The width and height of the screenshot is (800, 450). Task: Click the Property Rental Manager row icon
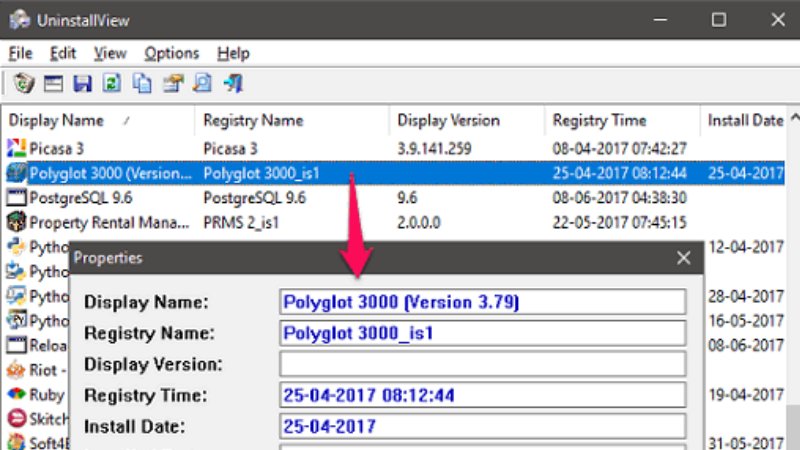click(16, 221)
